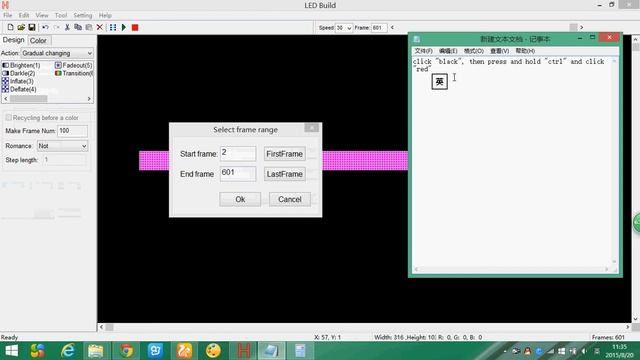This screenshot has width=640, height=360.
Task: Select the Inflate(3) effect
Action: (18, 81)
